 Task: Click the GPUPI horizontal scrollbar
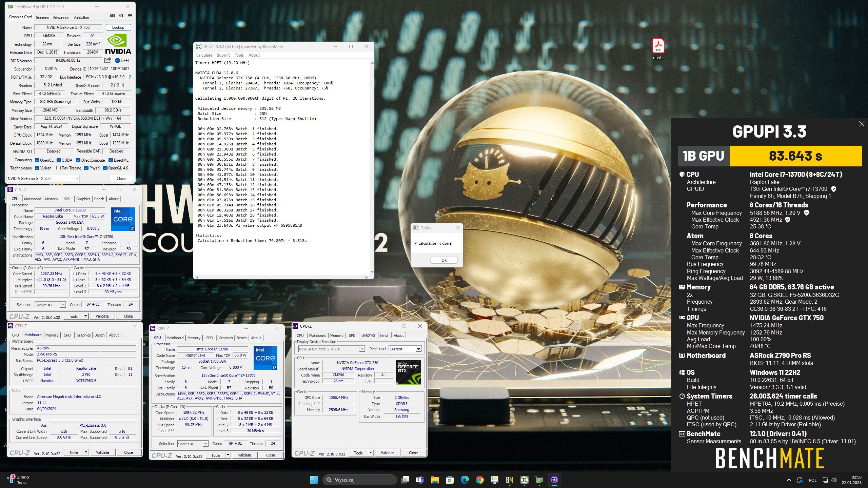282,277
